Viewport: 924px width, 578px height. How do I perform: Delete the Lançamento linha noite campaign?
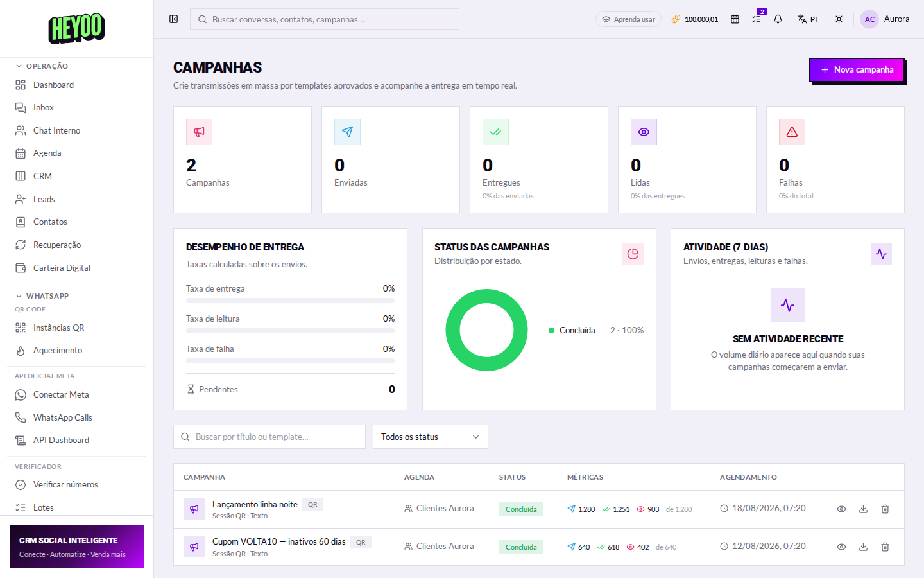pos(885,509)
